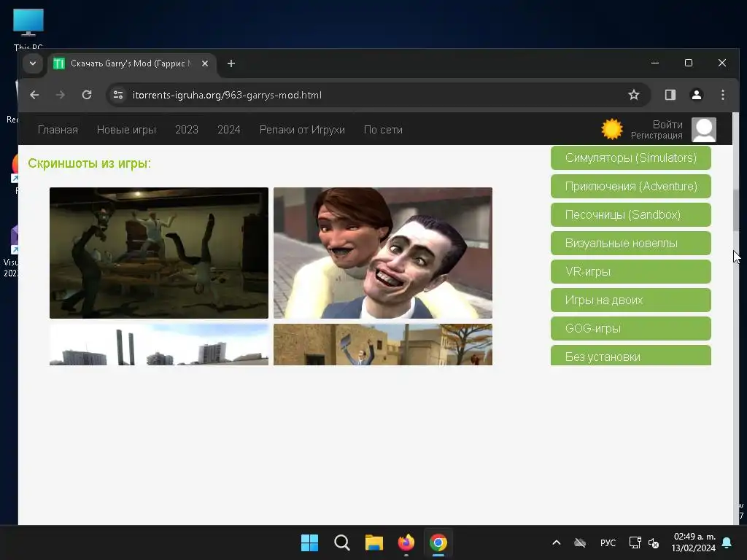Open GOG-игры category
Viewport: 747px width, 560px height.
pos(631,329)
